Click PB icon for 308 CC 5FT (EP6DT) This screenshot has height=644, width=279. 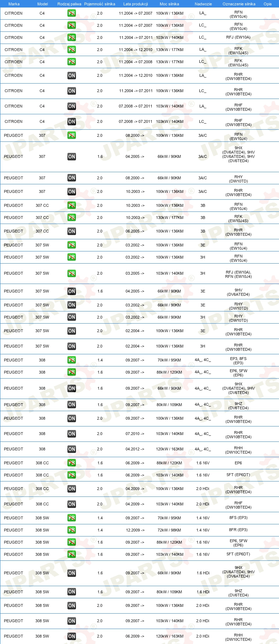point(72,475)
